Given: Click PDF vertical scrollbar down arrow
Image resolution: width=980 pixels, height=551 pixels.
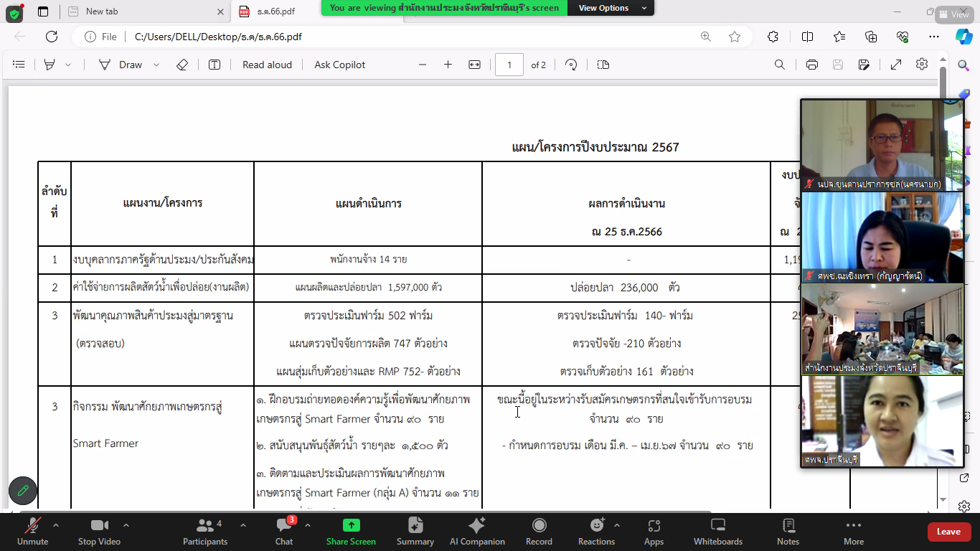Looking at the screenshot, I should coord(942,500).
